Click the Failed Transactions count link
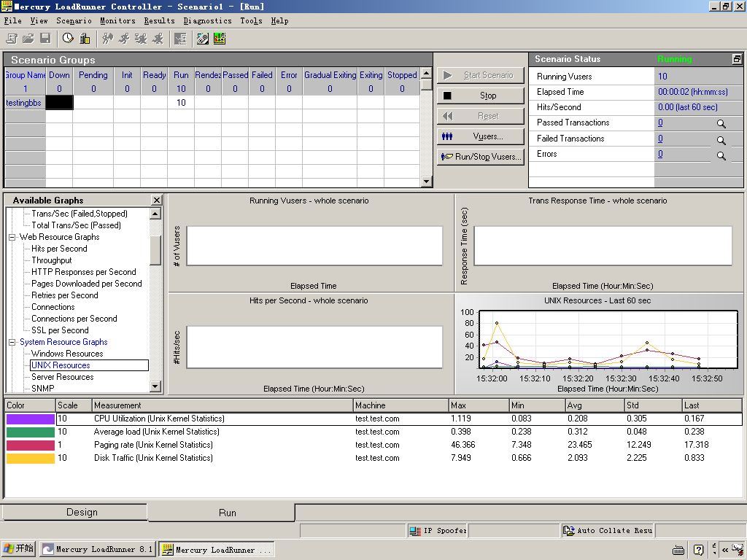This screenshot has height=560, width=747. tap(660, 139)
